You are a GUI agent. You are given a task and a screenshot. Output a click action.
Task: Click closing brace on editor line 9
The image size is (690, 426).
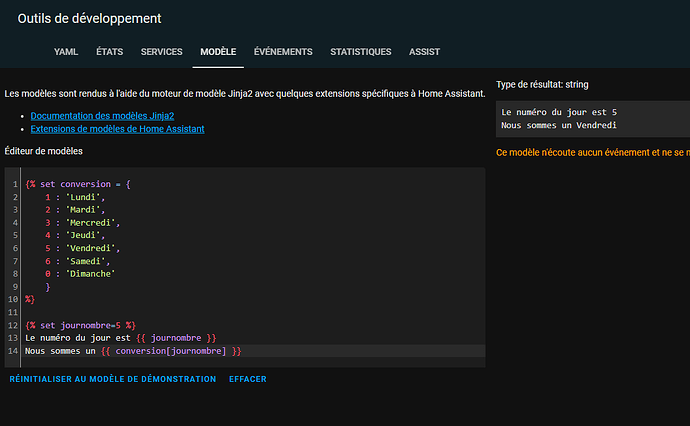point(48,287)
